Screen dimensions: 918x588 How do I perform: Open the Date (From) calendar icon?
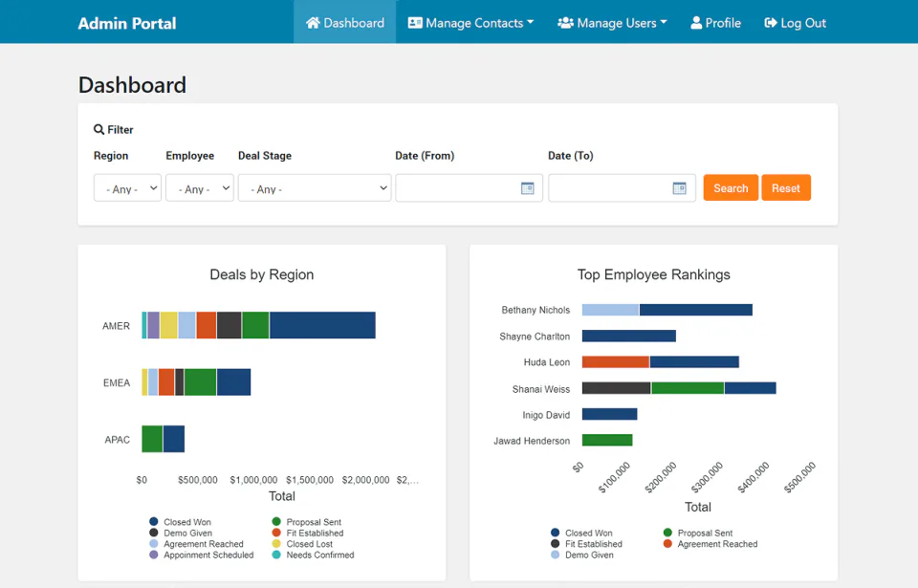tap(528, 188)
